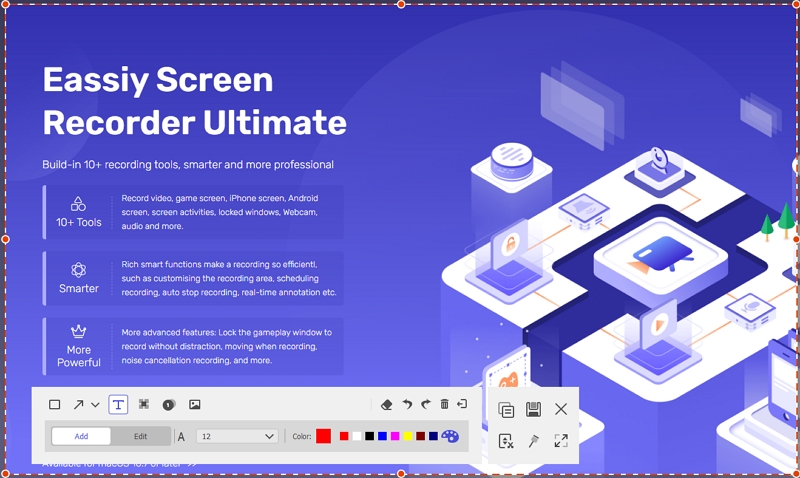800x478 pixels.
Task: Click the 10+ Tools feature icon
Action: click(78, 204)
